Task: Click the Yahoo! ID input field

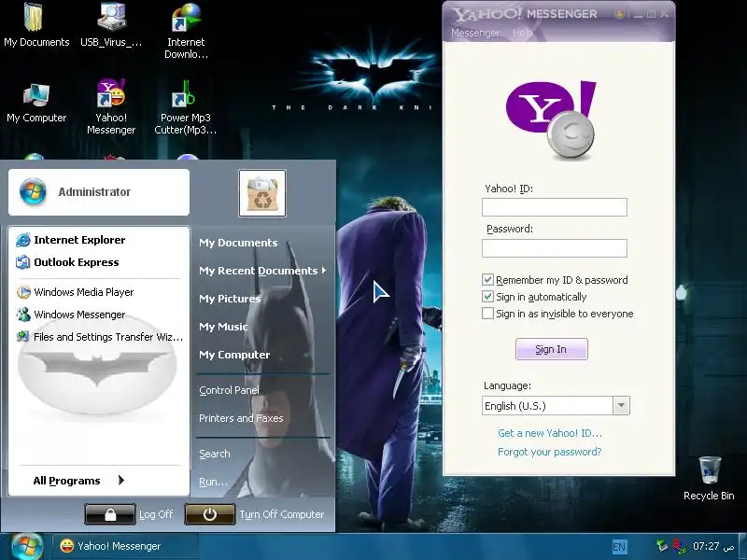Action: [x=555, y=207]
